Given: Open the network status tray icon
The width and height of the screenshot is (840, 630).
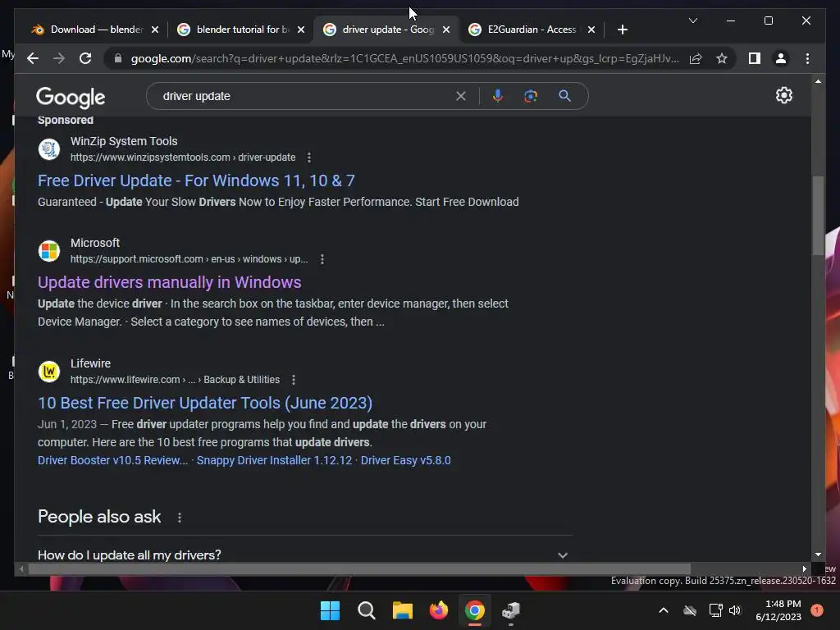Looking at the screenshot, I should [x=715, y=610].
